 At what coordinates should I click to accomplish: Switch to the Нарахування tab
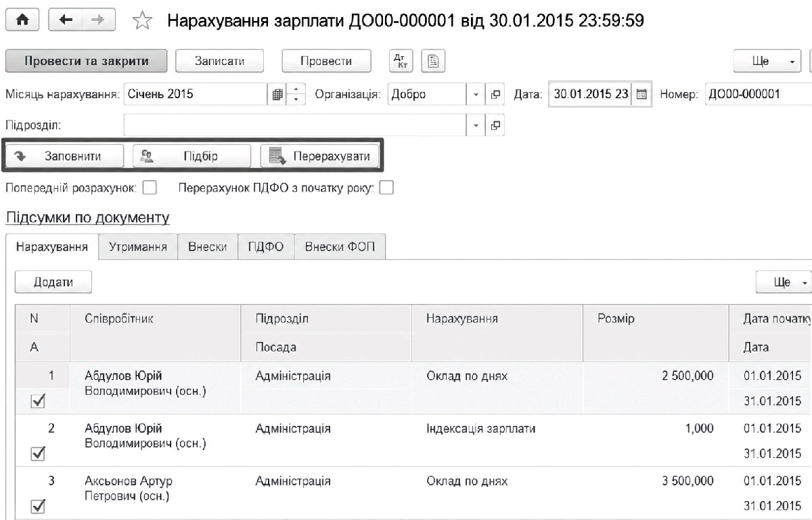52,247
